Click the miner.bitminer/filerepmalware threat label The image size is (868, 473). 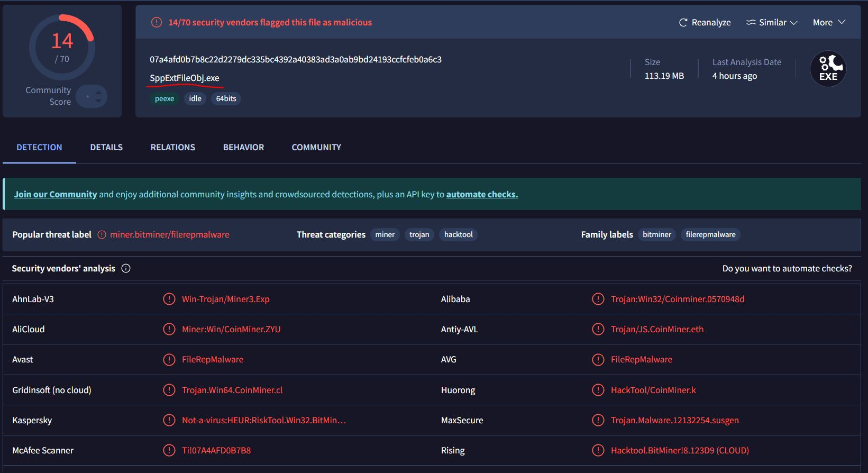click(x=170, y=234)
